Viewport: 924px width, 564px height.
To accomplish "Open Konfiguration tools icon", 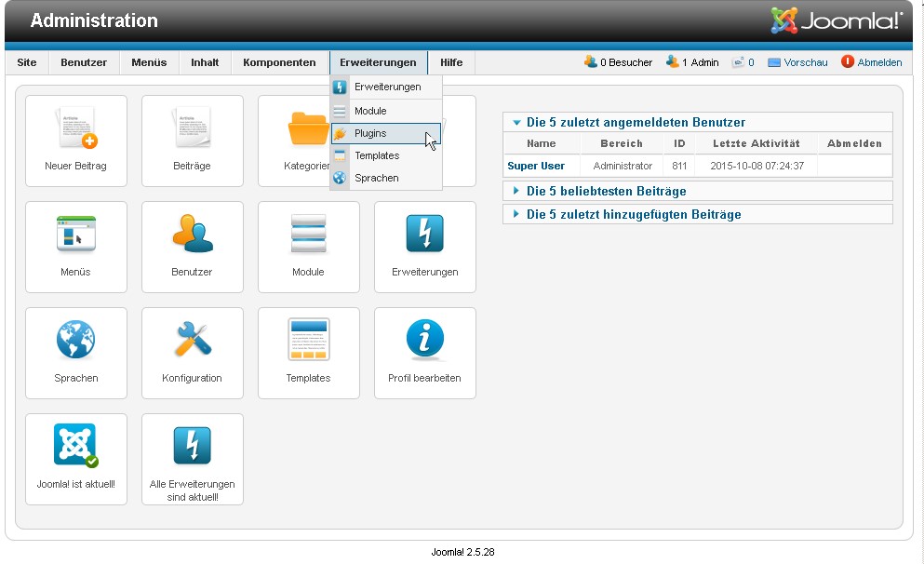I will tap(192, 353).
